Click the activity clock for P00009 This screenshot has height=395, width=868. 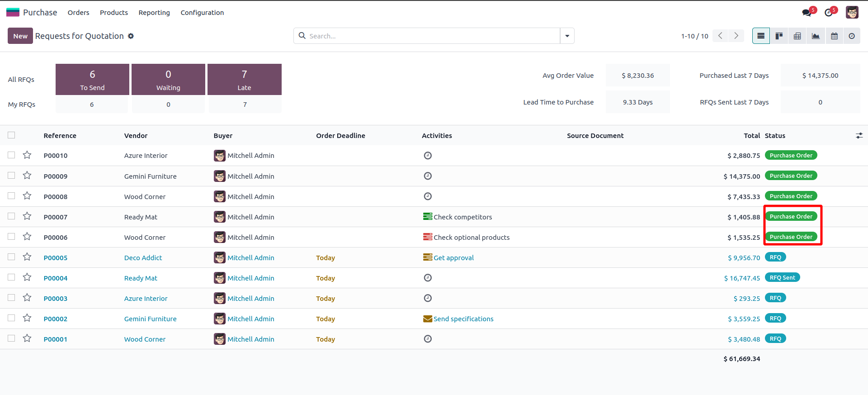(428, 176)
